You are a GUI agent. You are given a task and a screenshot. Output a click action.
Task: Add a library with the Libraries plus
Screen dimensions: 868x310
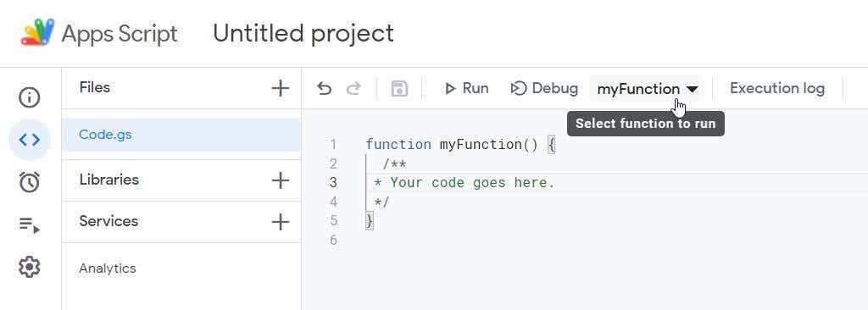pyautogui.click(x=280, y=180)
